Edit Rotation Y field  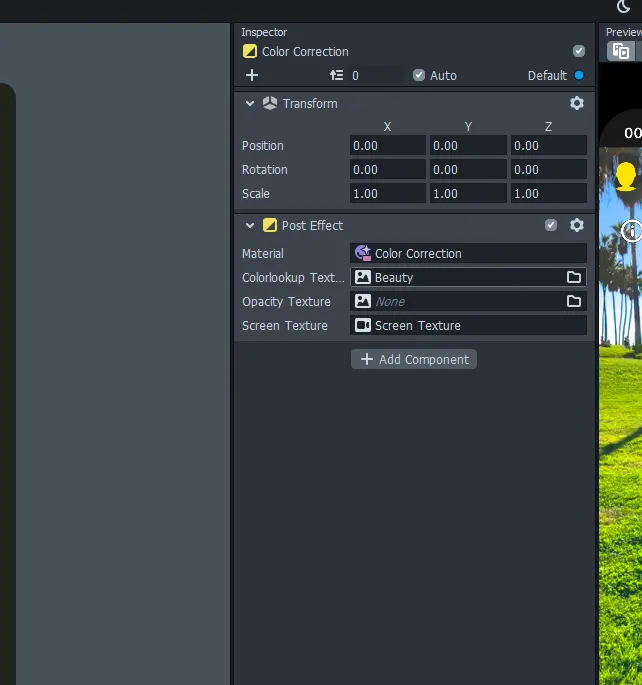coord(468,170)
